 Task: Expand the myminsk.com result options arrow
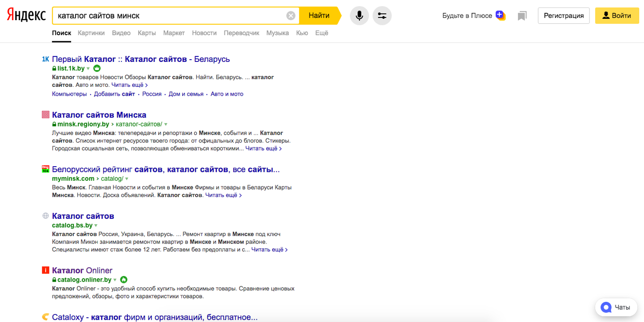(x=127, y=179)
